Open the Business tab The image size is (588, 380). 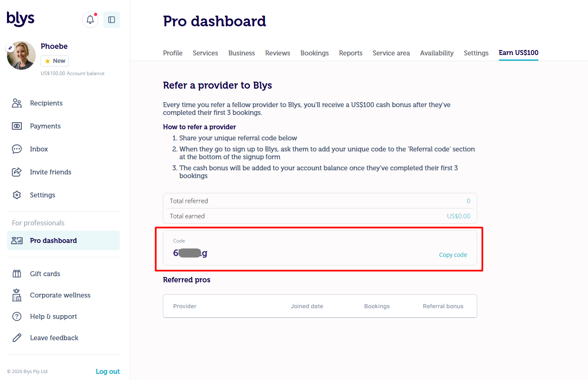click(242, 53)
